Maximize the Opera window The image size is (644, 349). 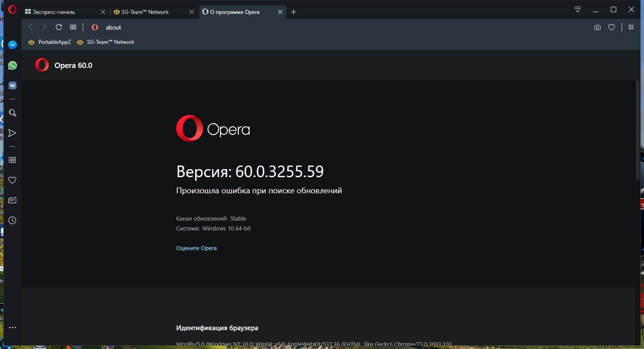click(x=614, y=9)
